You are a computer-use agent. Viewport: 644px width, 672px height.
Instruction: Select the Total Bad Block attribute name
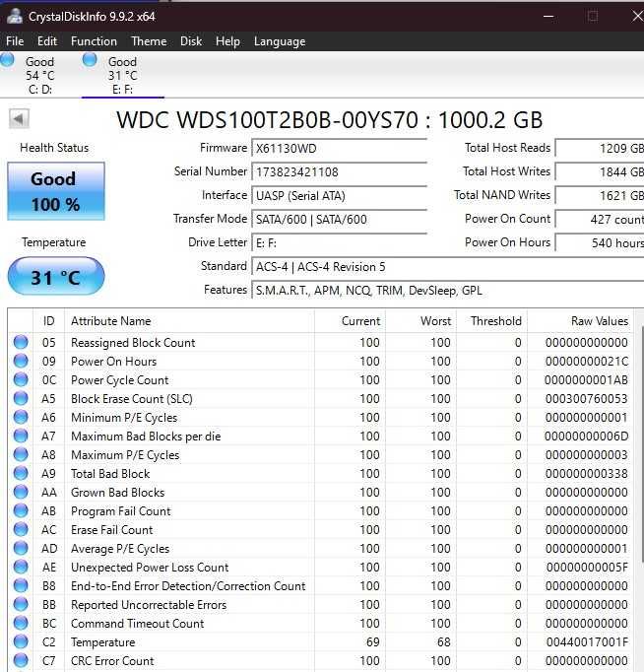(x=110, y=474)
